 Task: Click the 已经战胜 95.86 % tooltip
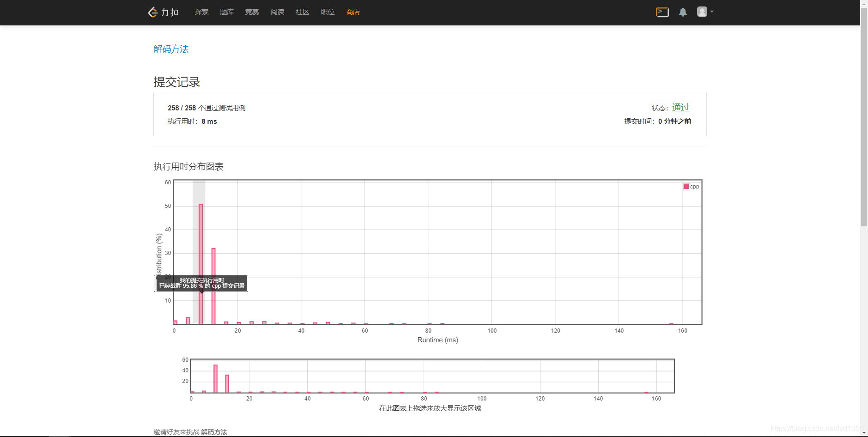202,283
